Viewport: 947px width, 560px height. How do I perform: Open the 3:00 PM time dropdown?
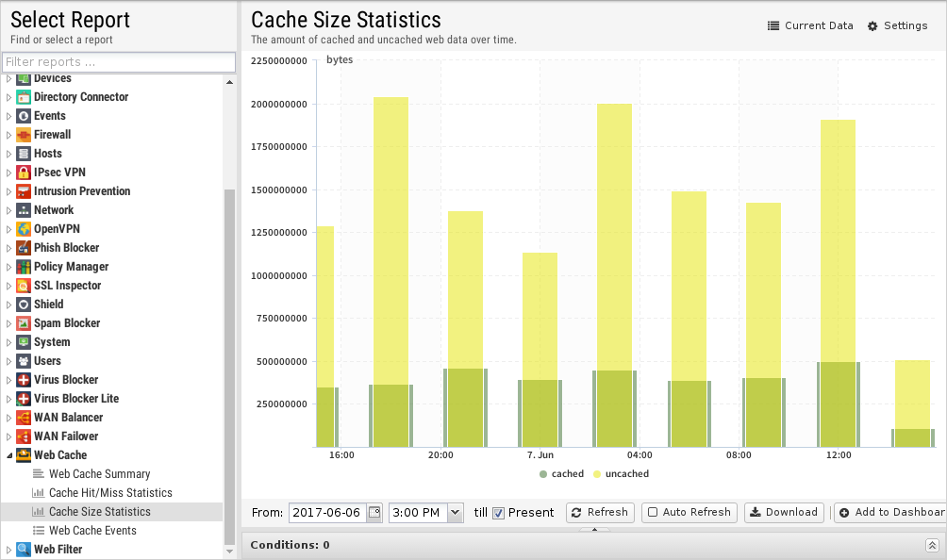[x=456, y=512]
